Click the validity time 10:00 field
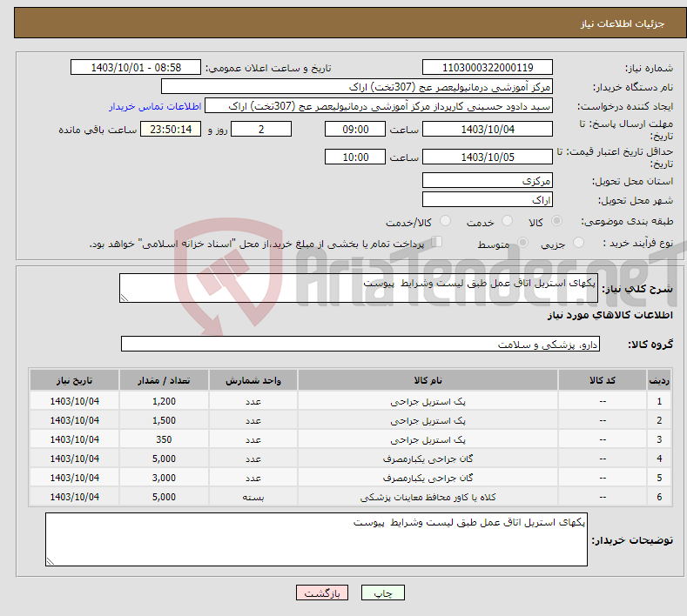The width and height of the screenshot is (687, 616). click(x=355, y=157)
